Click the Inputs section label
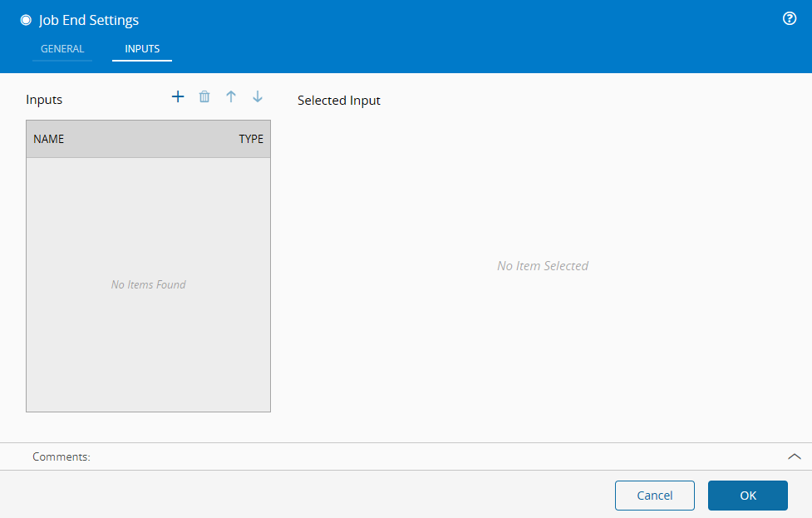 click(x=44, y=100)
